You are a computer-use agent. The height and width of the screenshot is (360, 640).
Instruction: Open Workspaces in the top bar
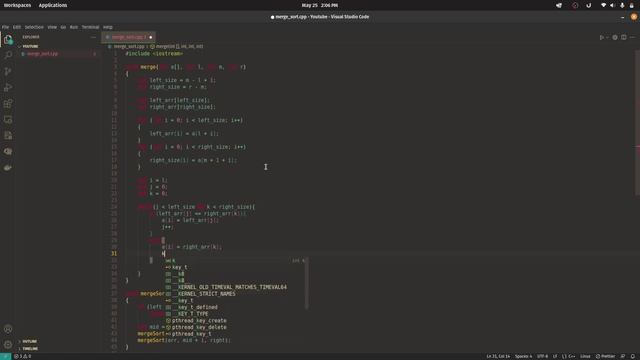[17, 5]
